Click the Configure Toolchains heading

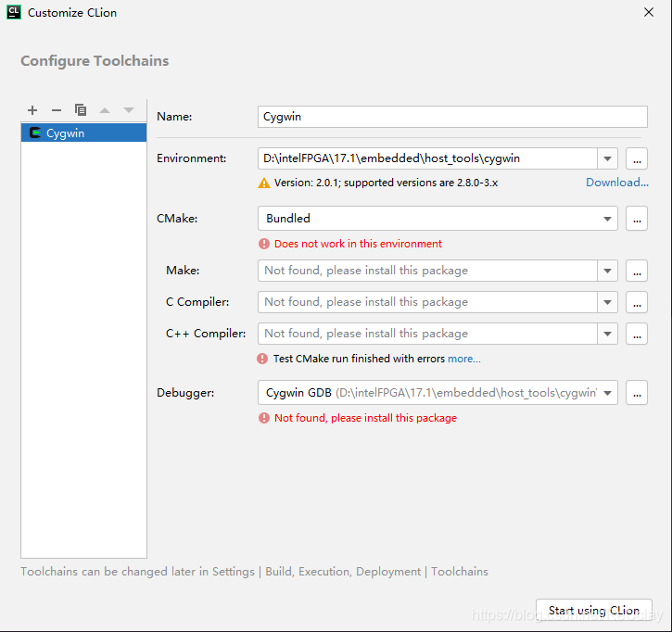[95, 61]
